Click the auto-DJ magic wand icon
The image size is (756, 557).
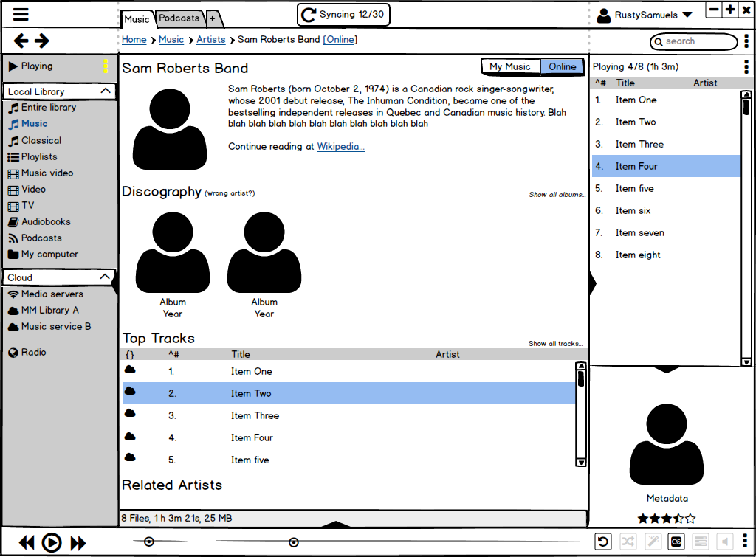pyautogui.click(x=652, y=542)
